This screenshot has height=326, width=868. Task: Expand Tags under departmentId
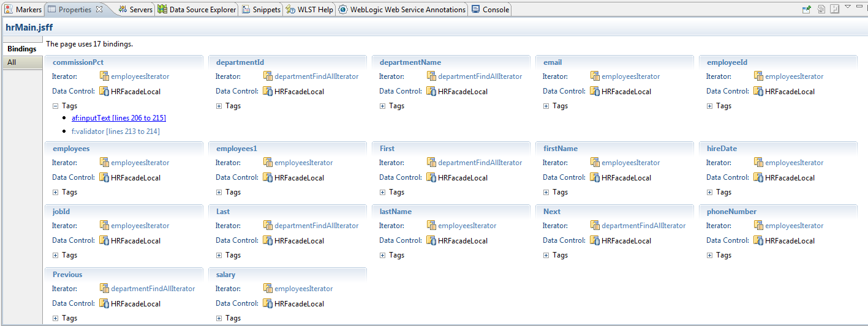(219, 106)
